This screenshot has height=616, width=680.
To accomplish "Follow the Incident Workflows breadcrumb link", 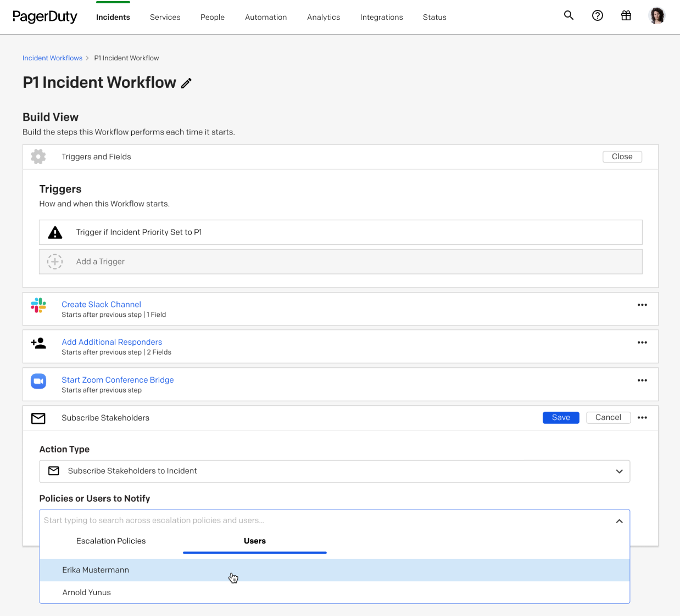I will point(52,58).
